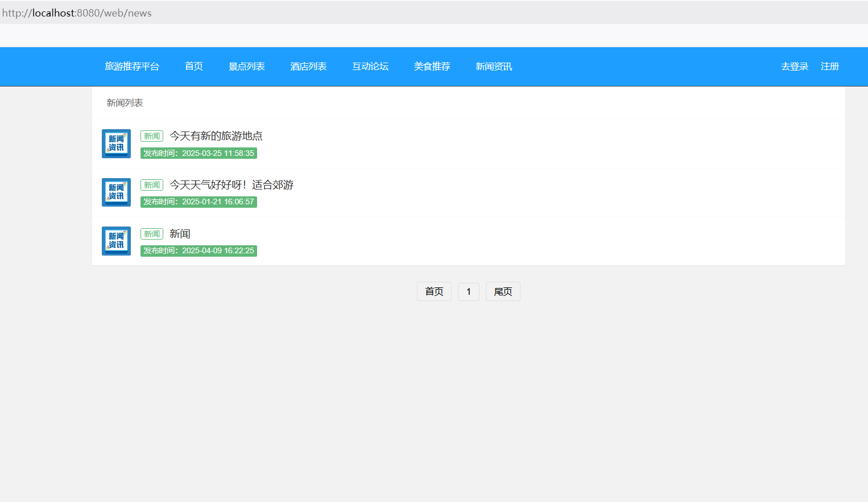868x502 pixels.
Task: Select page 1 in the pagination
Action: coord(469,291)
